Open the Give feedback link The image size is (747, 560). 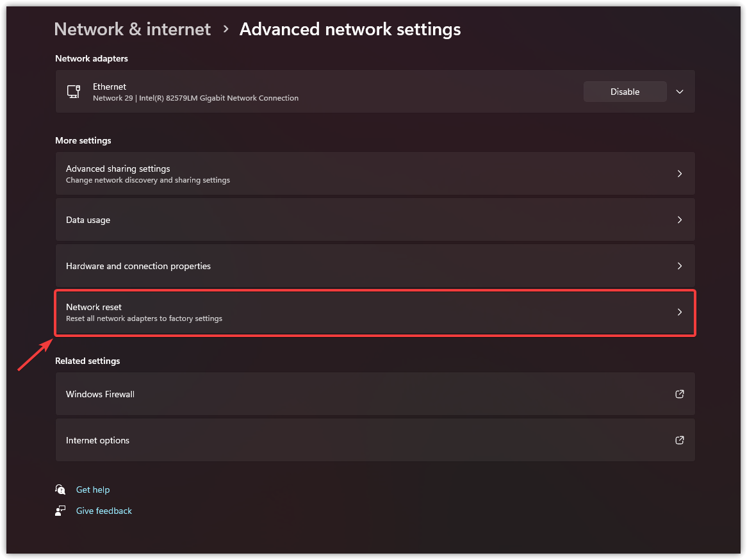click(x=104, y=511)
